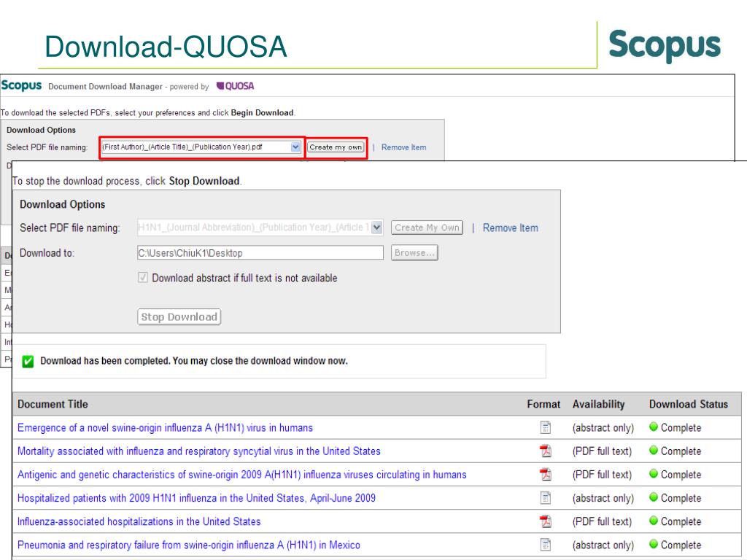Click Create My Own button in front window
This screenshot has height=560, width=747.
point(427,227)
